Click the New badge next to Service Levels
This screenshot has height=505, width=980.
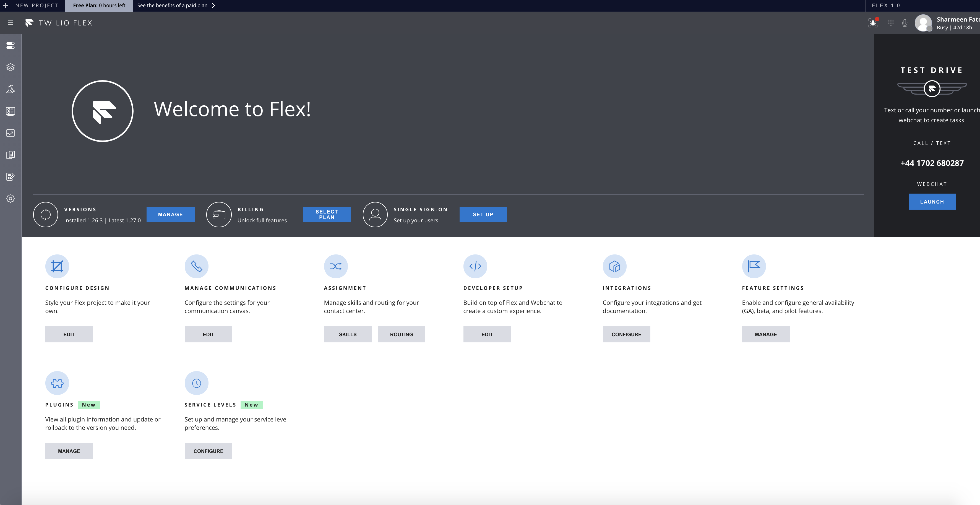[x=251, y=405]
